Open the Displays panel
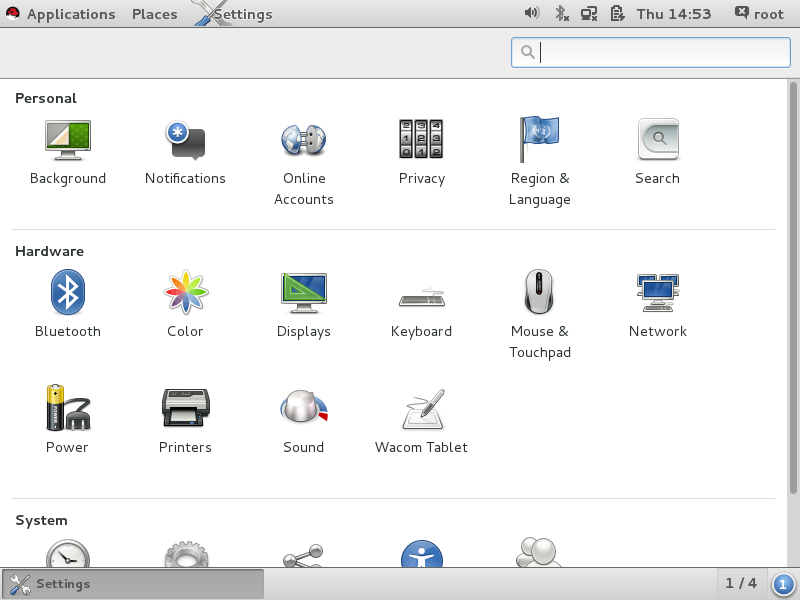Screen dimensions: 800x600 tap(304, 304)
